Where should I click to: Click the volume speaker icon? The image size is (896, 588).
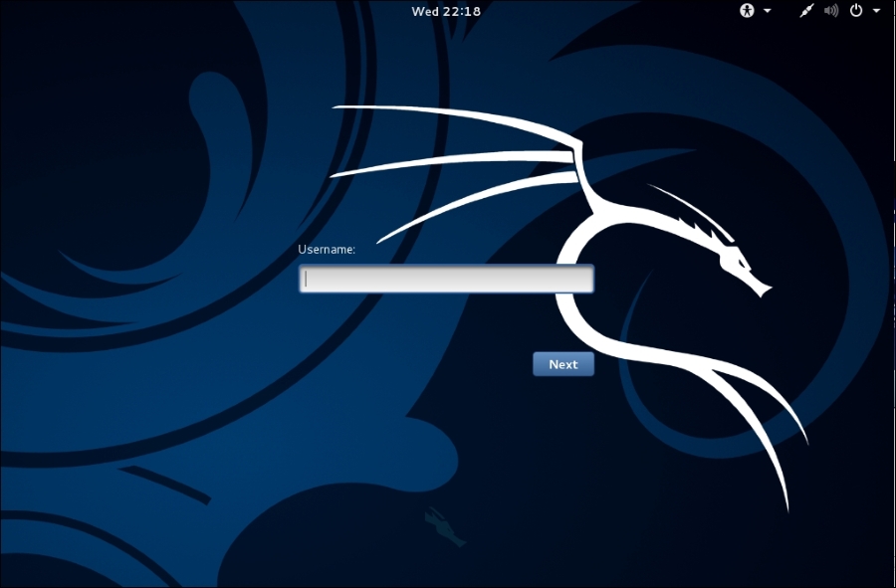click(x=831, y=10)
